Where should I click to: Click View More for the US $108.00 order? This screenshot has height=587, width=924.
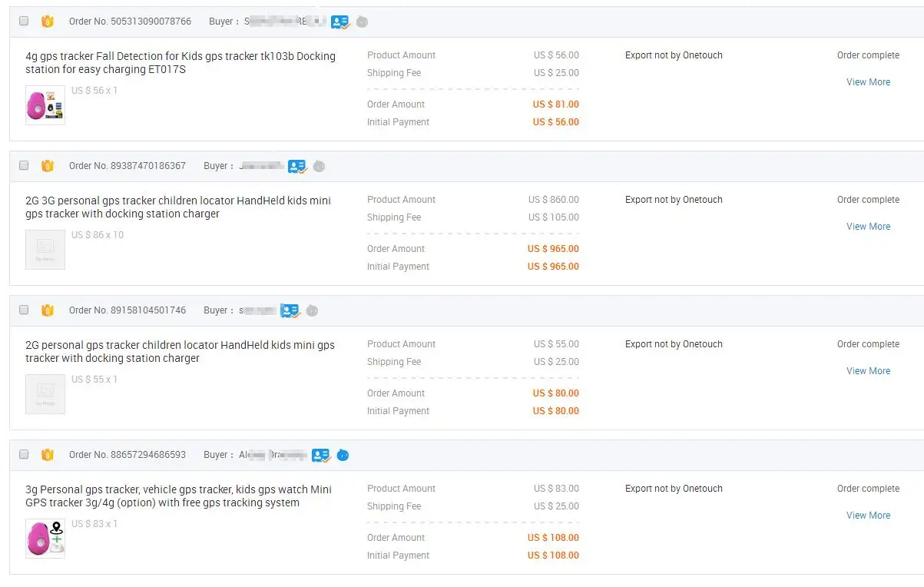pyautogui.click(x=868, y=516)
